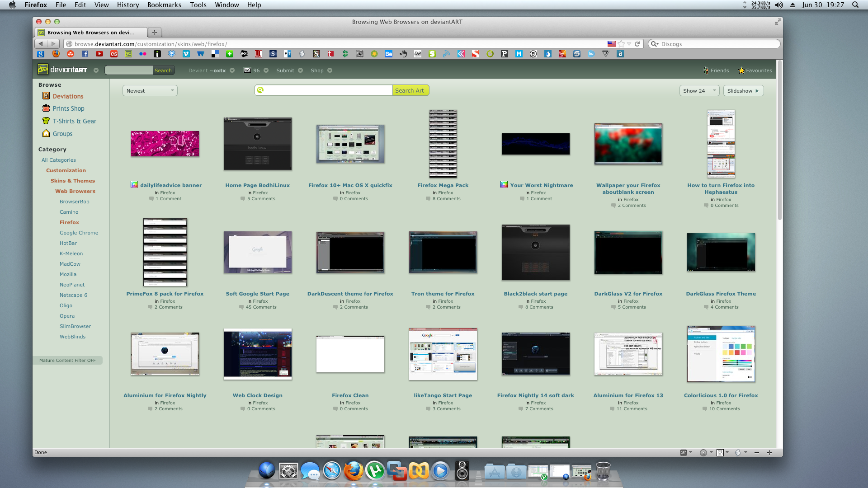The image size is (868, 488).
Task: Open the Delicious bookmark icon
Action: click(x=215, y=54)
